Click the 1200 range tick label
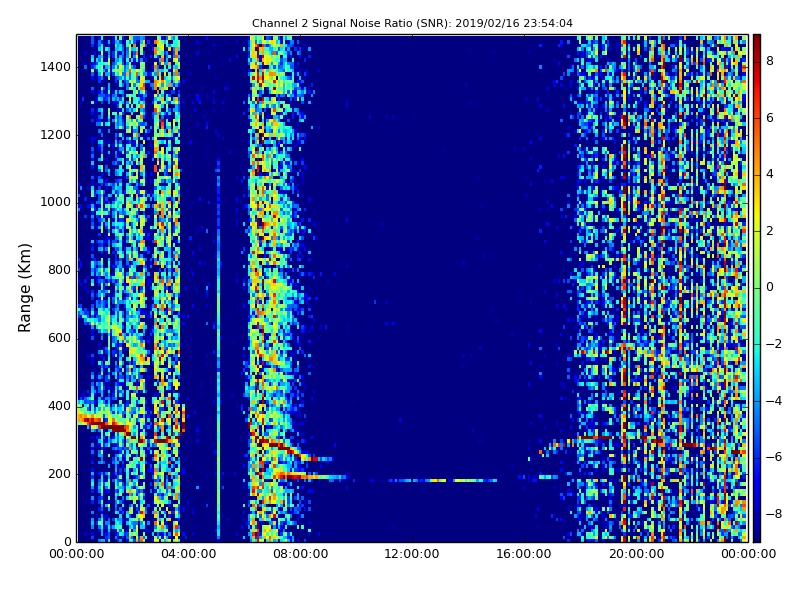800x600 pixels. click(56, 135)
